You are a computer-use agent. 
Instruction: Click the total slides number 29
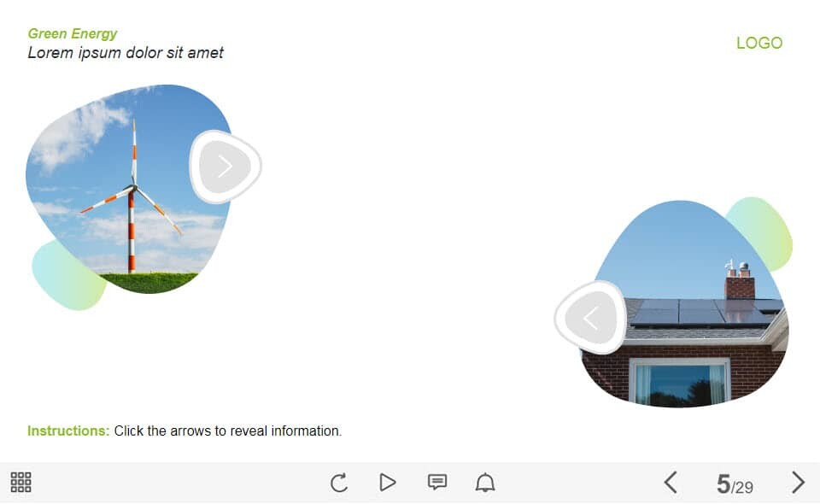click(x=744, y=487)
